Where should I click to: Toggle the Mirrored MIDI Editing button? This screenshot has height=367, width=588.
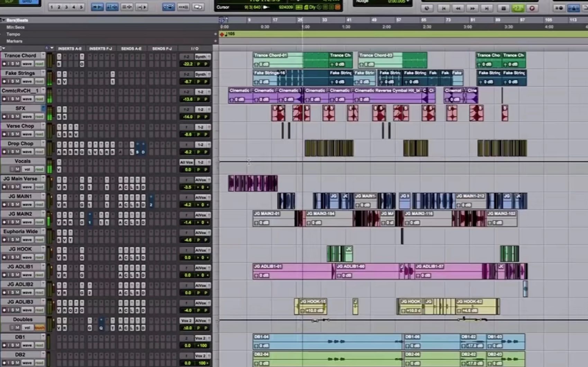[x=183, y=7]
